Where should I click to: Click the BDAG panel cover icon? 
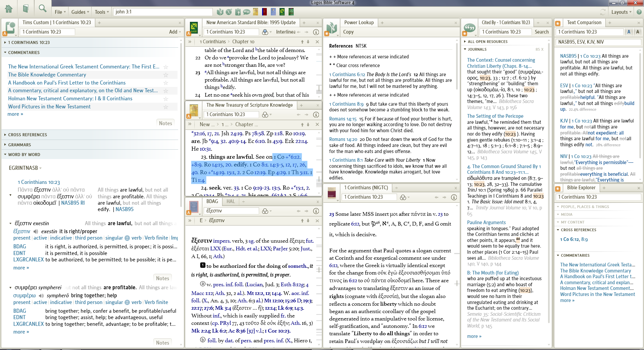[194, 207]
